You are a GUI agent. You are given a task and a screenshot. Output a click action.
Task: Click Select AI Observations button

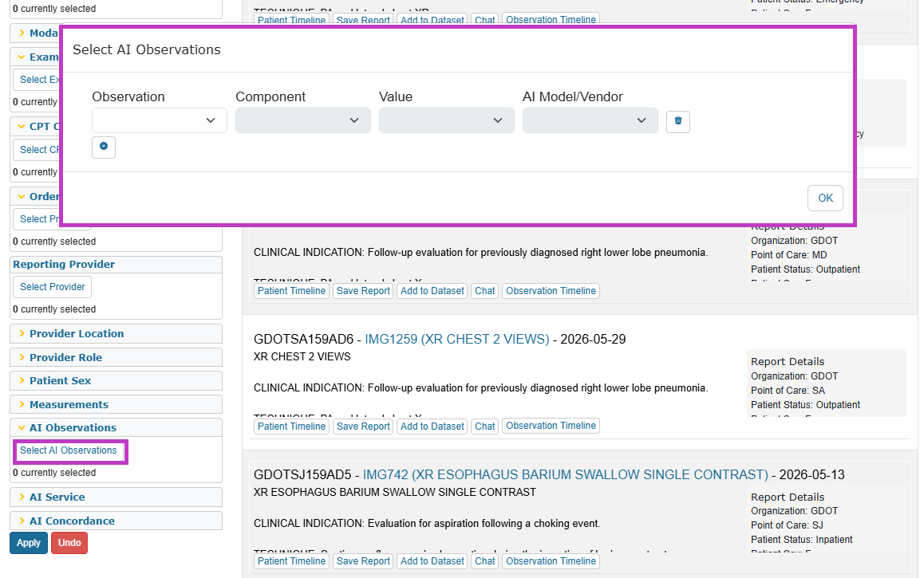click(69, 450)
